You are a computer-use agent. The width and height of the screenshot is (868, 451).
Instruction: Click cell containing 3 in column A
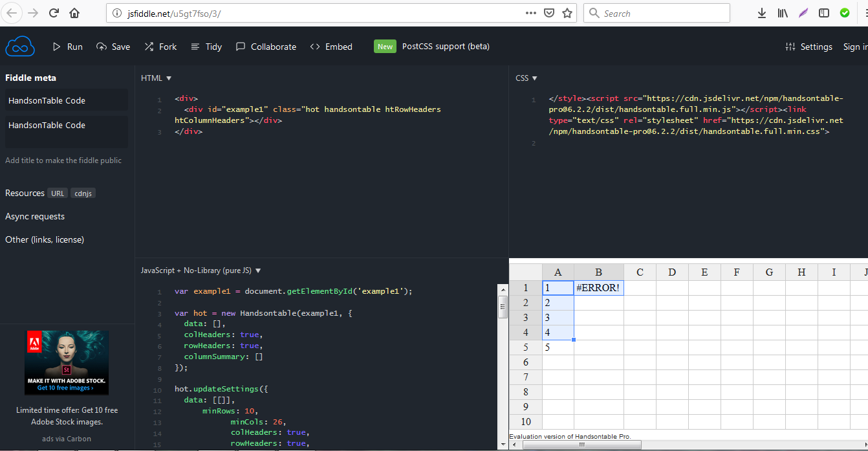pyautogui.click(x=558, y=318)
